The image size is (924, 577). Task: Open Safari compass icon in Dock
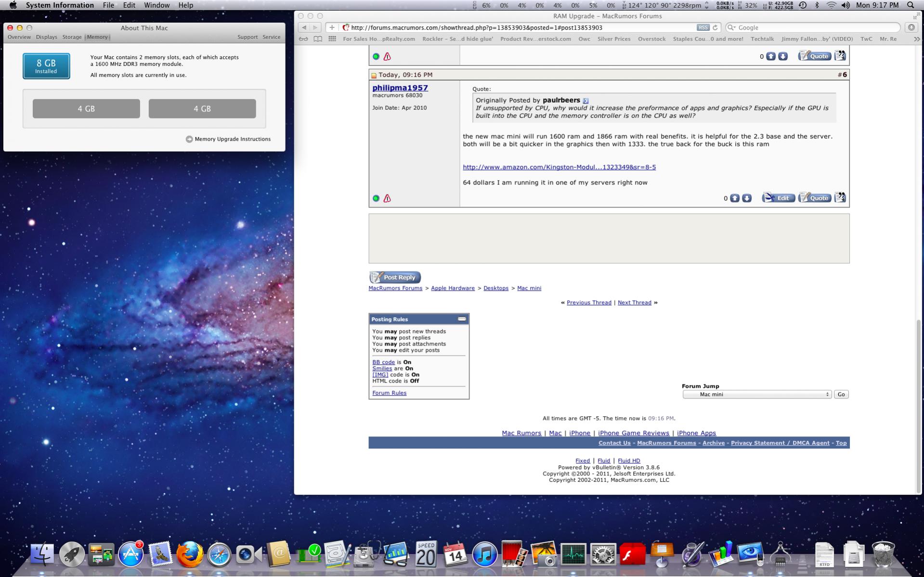(219, 555)
